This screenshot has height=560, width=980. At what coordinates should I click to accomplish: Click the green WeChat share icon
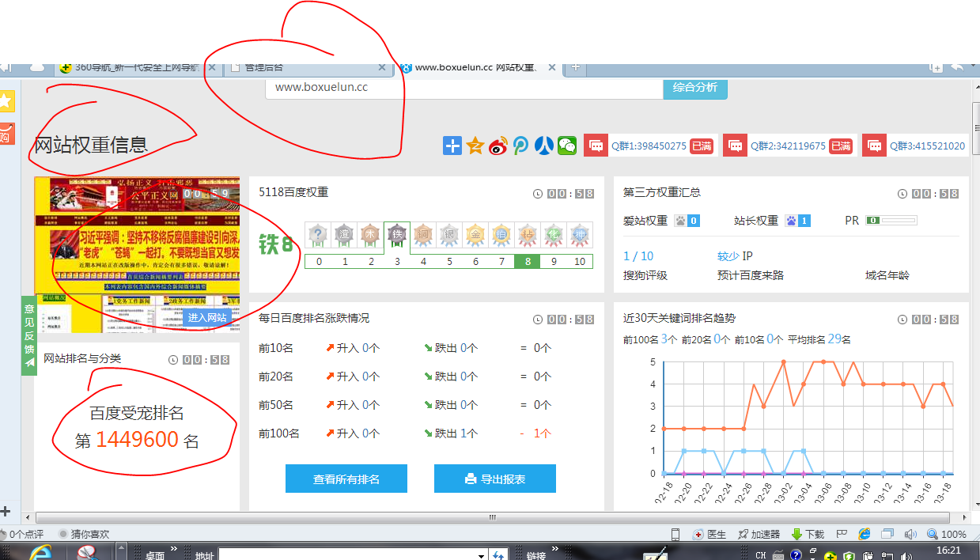pyautogui.click(x=567, y=146)
